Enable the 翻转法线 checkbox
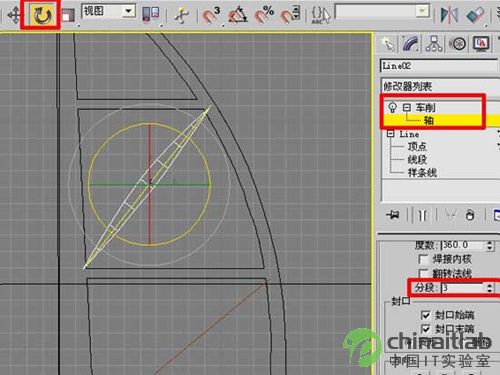The image size is (500, 375). pyautogui.click(x=423, y=274)
